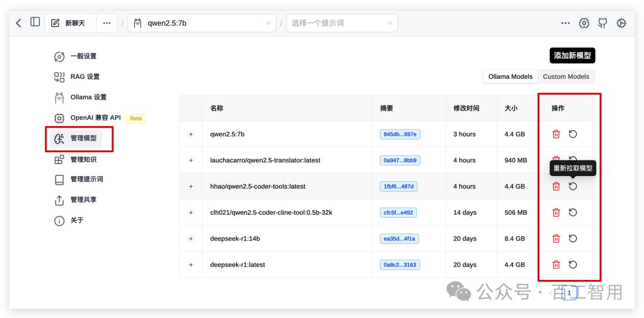The height and width of the screenshot is (318, 644).
Task: Click the 3 hours modified cell
Action: (x=465, y=134)
